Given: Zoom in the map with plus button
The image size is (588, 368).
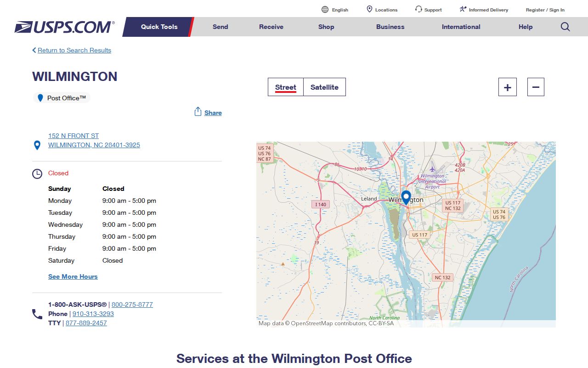Looking at the screenshot, I should pyautogui.click(x=508, y=87).
